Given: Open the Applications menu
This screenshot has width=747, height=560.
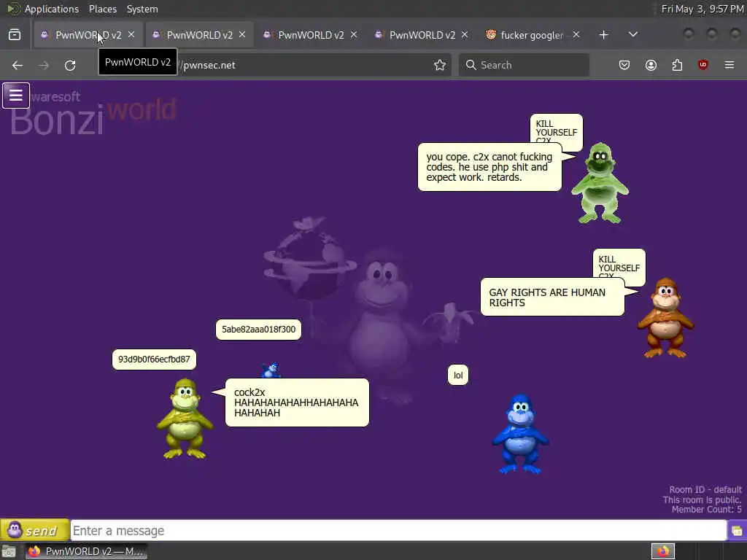Looking at the screenshot, I should coord(52,9).
